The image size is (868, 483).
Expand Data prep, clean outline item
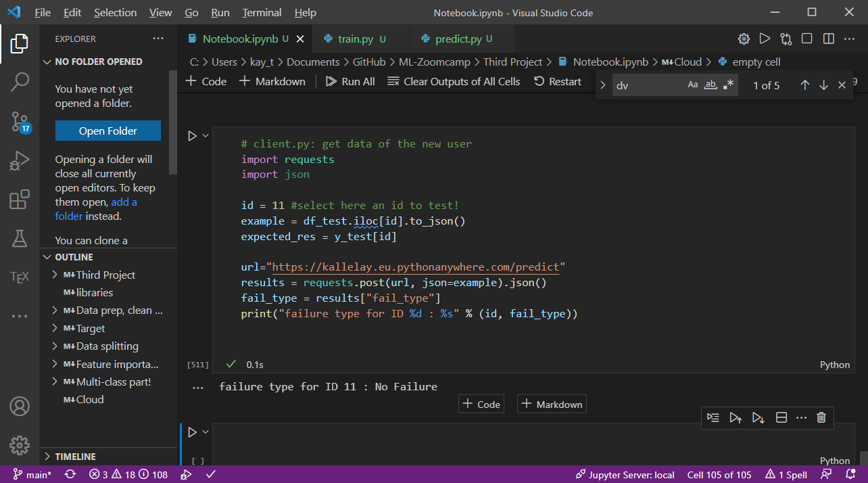[x=55, y=310]
